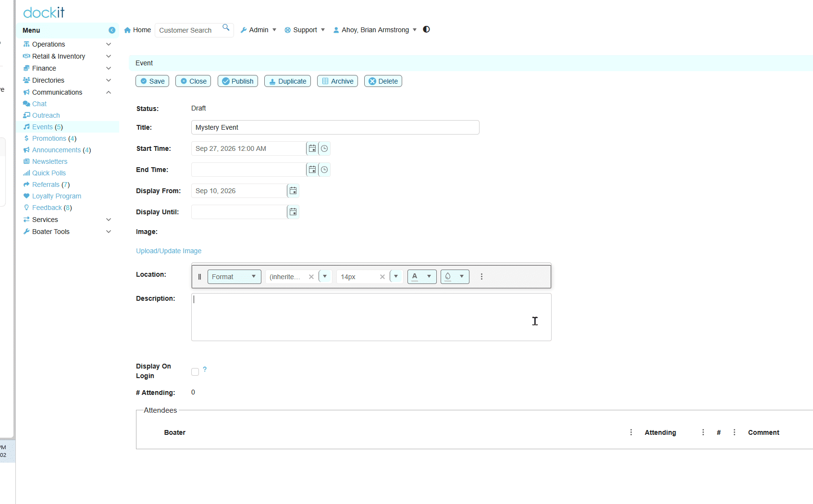
Task: Open Ahoy, Brian Armstrong user menu
Action: [x=375, y=30]
